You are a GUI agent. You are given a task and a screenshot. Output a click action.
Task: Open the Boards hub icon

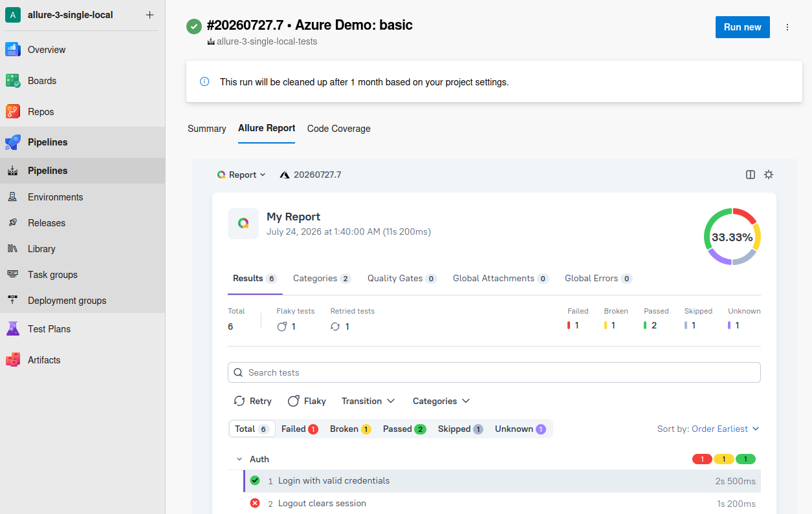pyautogui.click(x=13, y=81)
